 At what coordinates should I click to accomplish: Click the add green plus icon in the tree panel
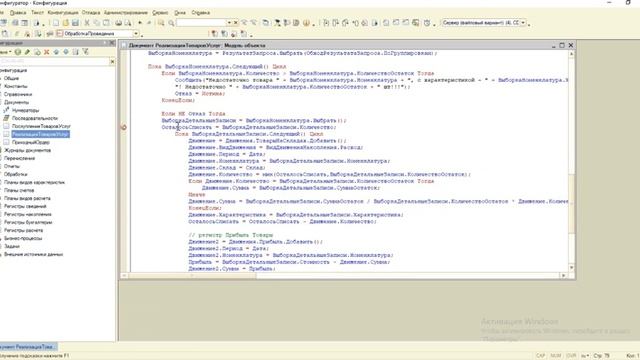click(x=18, y=52)
